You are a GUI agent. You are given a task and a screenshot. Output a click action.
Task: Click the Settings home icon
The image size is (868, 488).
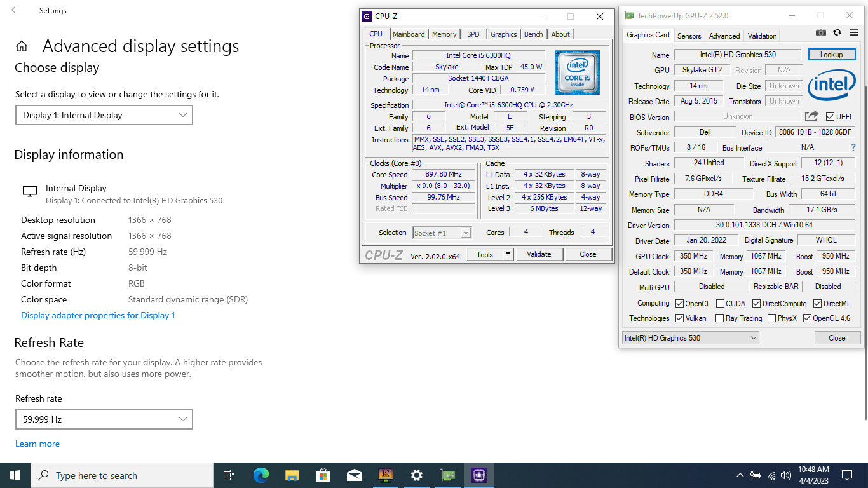click(x=22, y=46)
